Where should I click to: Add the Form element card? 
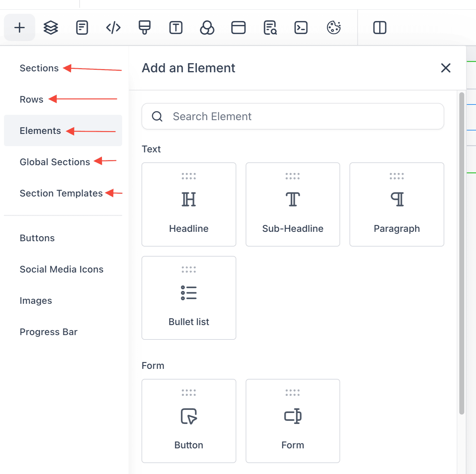click(293, 421)
